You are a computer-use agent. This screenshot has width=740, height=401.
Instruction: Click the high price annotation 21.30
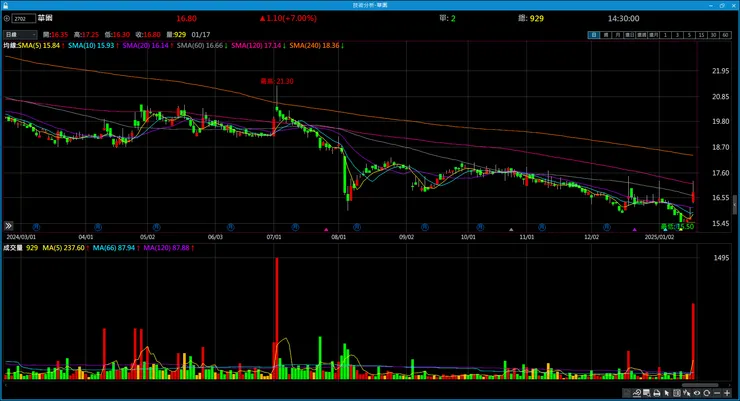coord(277,81)
